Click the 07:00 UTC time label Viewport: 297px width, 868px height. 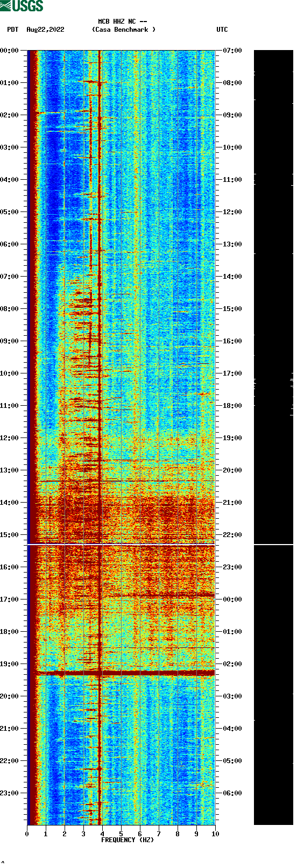point(232,51)
